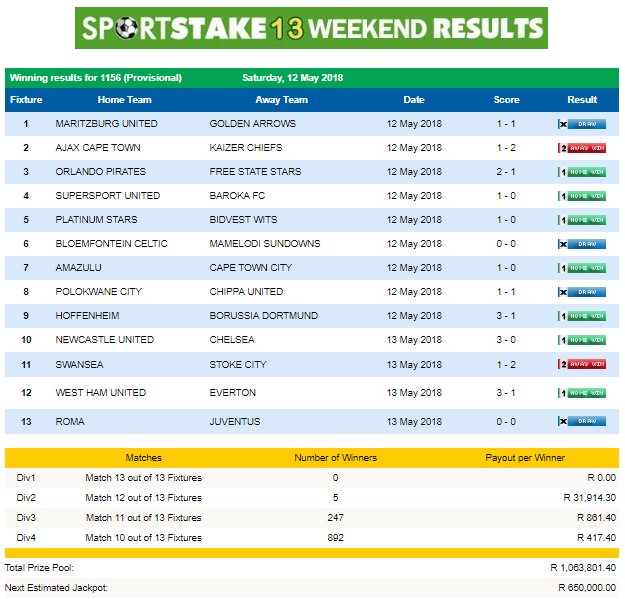Select the NEWCASTLE UNITED cell
The height and width of the screenshot is (599, 625).
[x=105, y=340]
